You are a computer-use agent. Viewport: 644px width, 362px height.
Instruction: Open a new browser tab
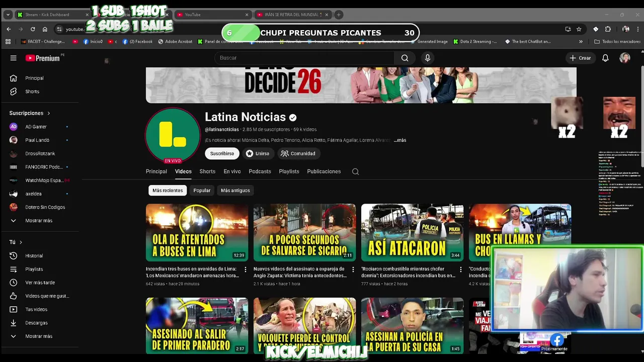point(339,15)
